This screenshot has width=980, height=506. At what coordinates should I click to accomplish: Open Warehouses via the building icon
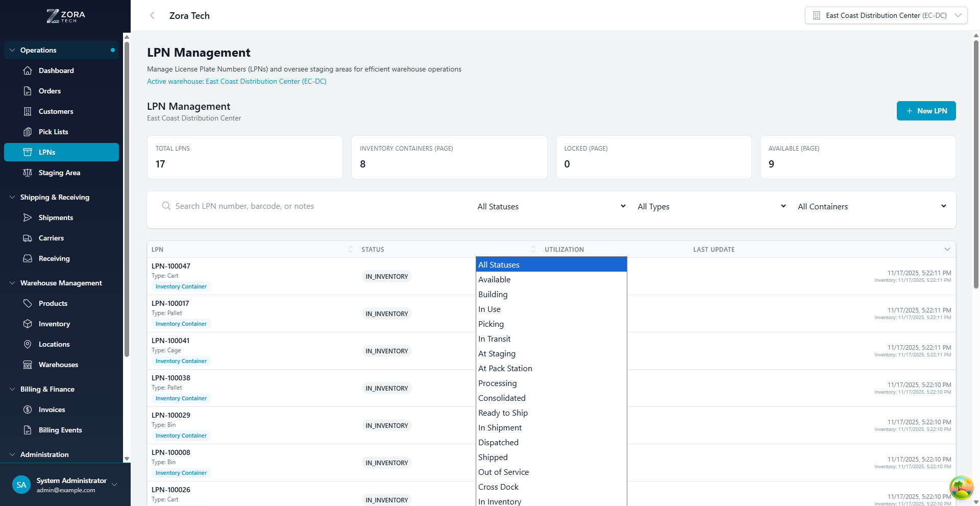coord(28,365)
